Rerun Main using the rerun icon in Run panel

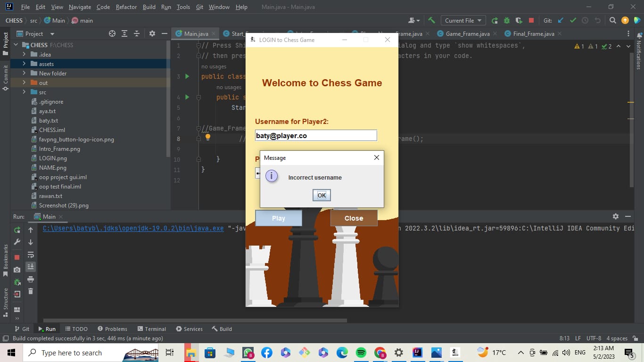[17, 230]
